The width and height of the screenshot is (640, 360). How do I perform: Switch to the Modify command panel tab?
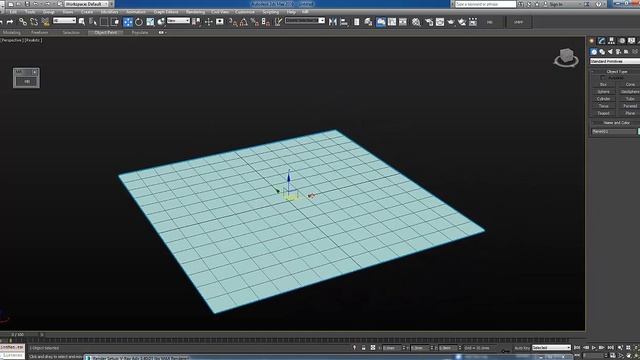pos(601,40)
